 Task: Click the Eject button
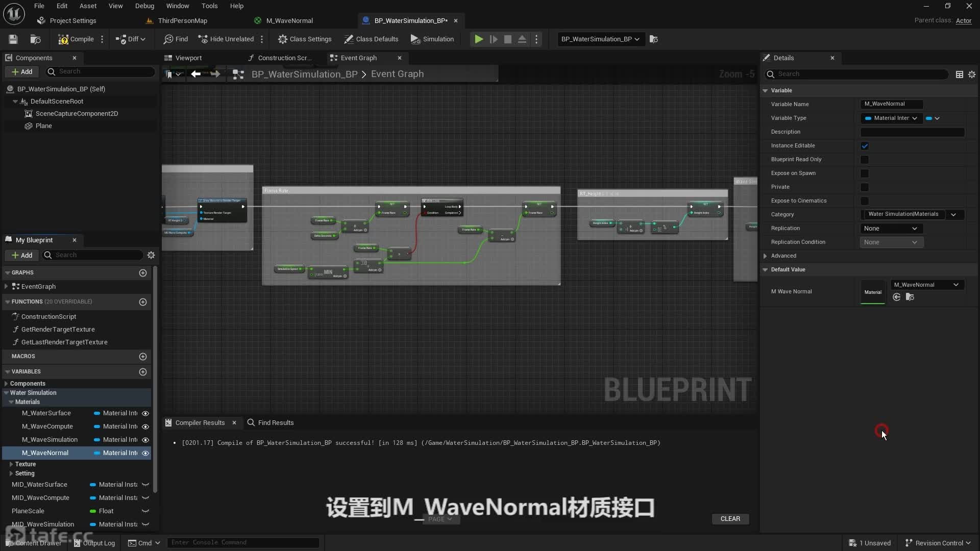coord(522,39)
